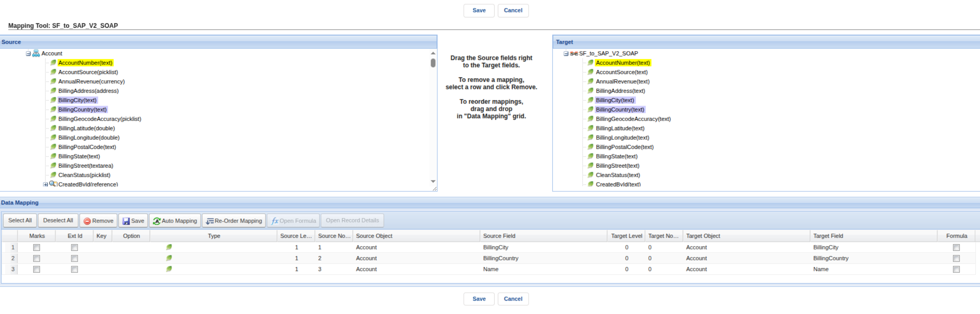This screenshot has width=980, height=314.
Task: Click the Source tree scroll-down arrow
Action: pos(433,181)
